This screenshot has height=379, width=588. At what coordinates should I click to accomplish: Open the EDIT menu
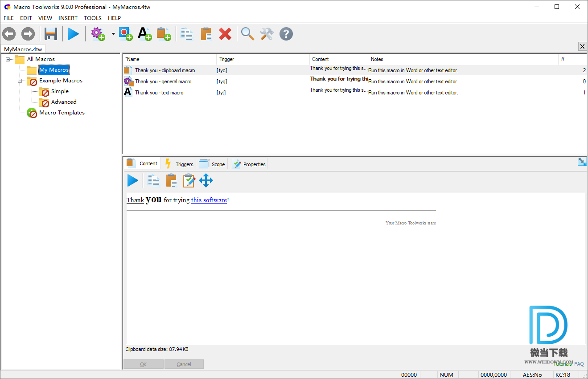pos(26,18)
